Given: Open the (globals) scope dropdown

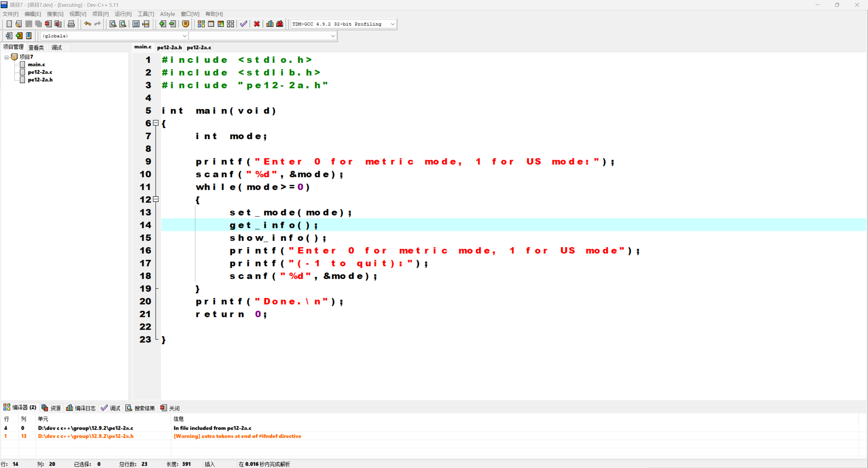Looking at the screenshot, I should click(x=184, y=36).
